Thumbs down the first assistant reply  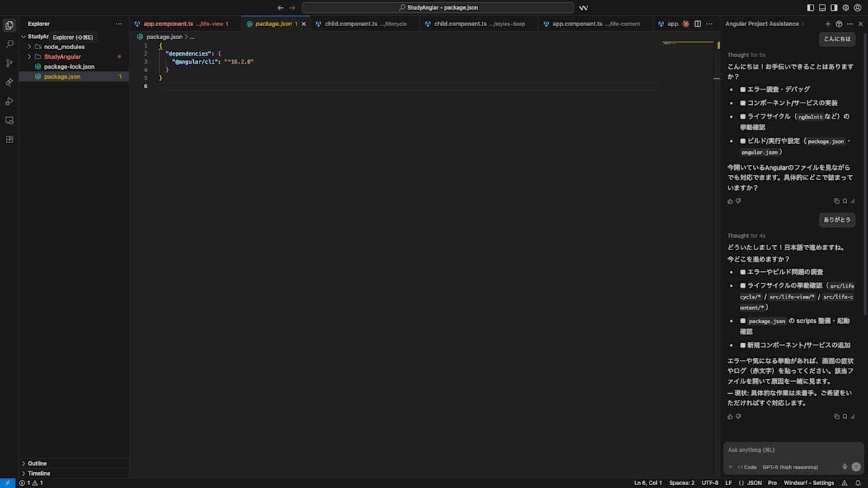click(739, 201)
